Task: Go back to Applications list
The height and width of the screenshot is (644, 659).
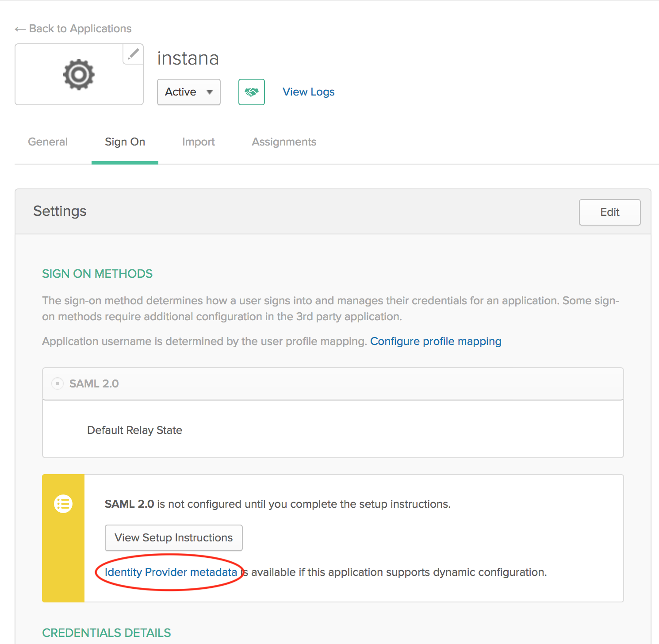Action: pyautogui.click(x=73, y=29)
